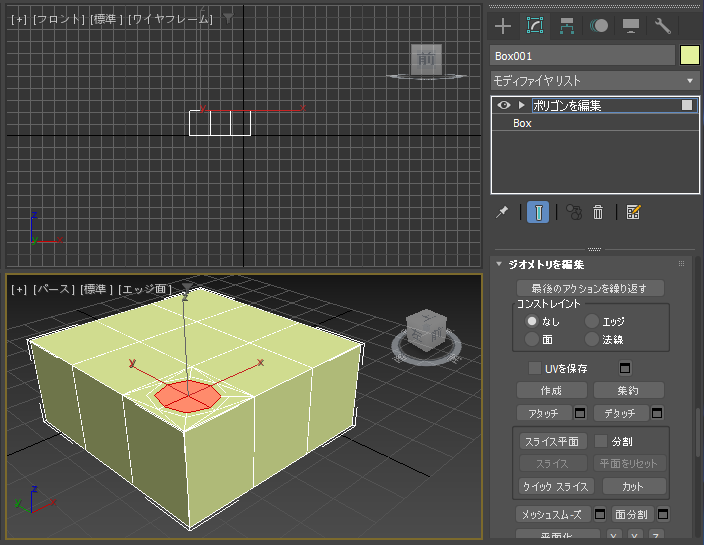Switch to the Modify panel tab
The width and height of the screenshot is (704, 545).
(535, 26)
